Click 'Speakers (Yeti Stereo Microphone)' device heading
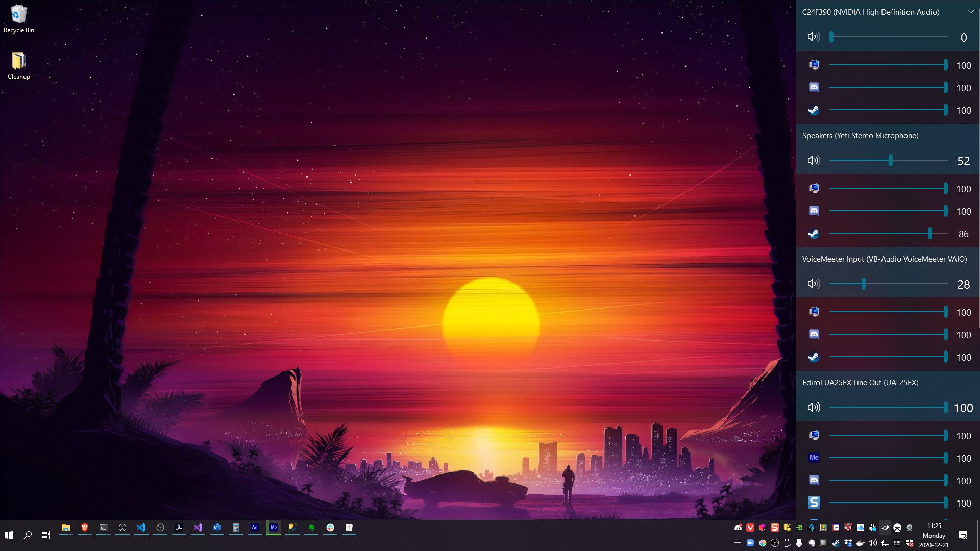 pyautogui.click(x=860, y=136)
